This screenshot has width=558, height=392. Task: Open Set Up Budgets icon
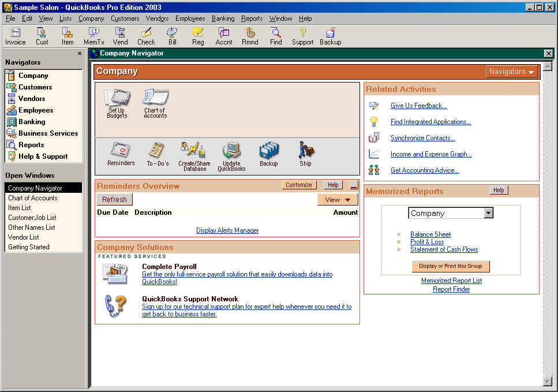click(117, 103)
